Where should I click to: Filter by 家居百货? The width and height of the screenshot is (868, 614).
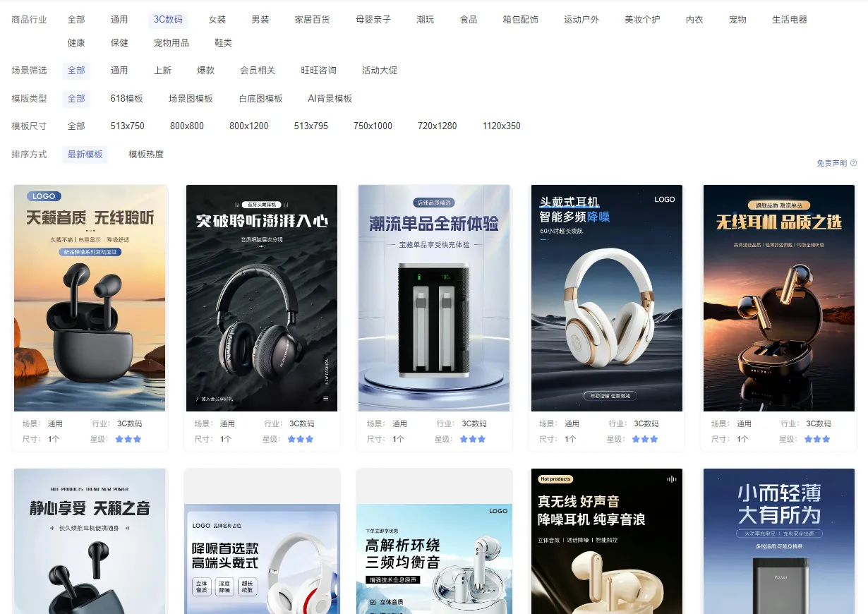(313, 20)
